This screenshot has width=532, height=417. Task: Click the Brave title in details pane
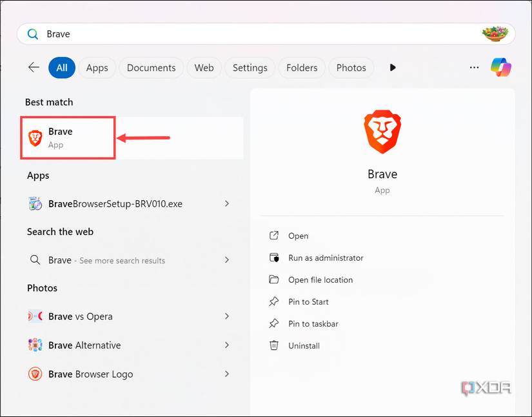382,174
